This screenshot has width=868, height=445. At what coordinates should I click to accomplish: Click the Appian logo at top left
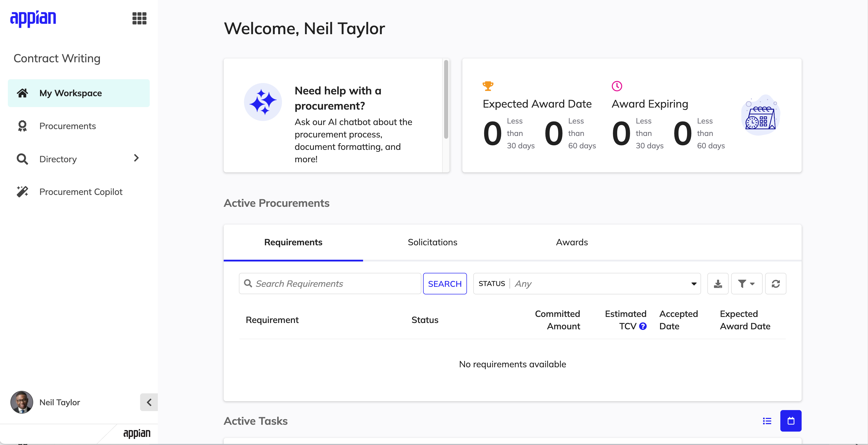click(33, 18)
